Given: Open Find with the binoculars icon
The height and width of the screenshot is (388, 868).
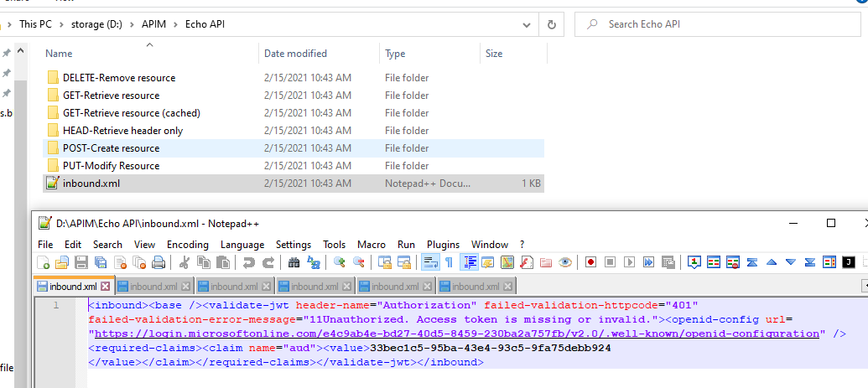Looking at the screenshot, I should pyautogui.click(x=294, y=262).
